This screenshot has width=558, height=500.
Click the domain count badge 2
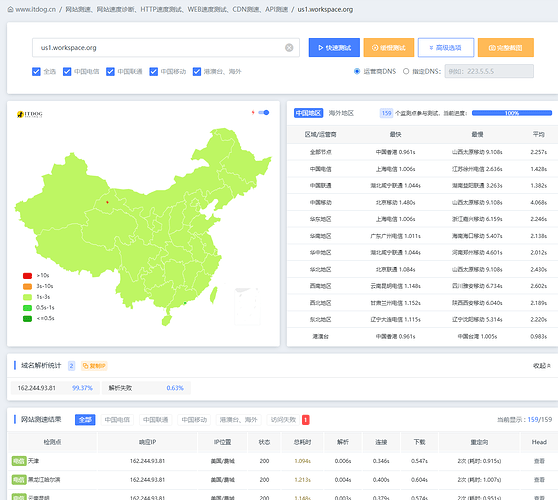pos(72,366)
